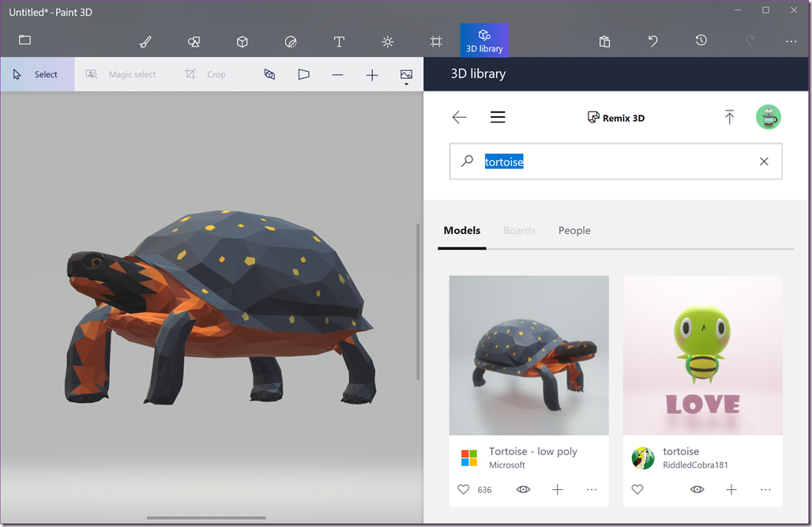This screenshot has height=527, width=812.
Task: Add RiddledCobra181 tortoise to a board
Action: pyautogui.click(x=731, y=489)
